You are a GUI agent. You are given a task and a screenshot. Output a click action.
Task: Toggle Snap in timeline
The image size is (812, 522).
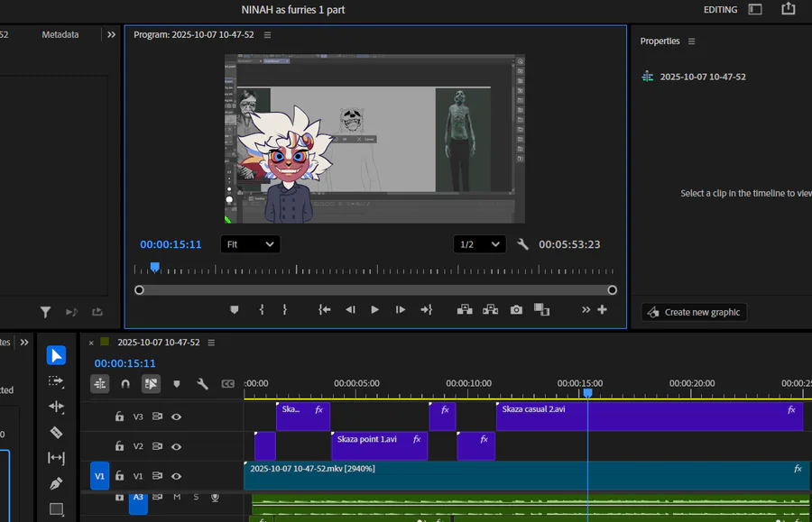click(125, 384)
